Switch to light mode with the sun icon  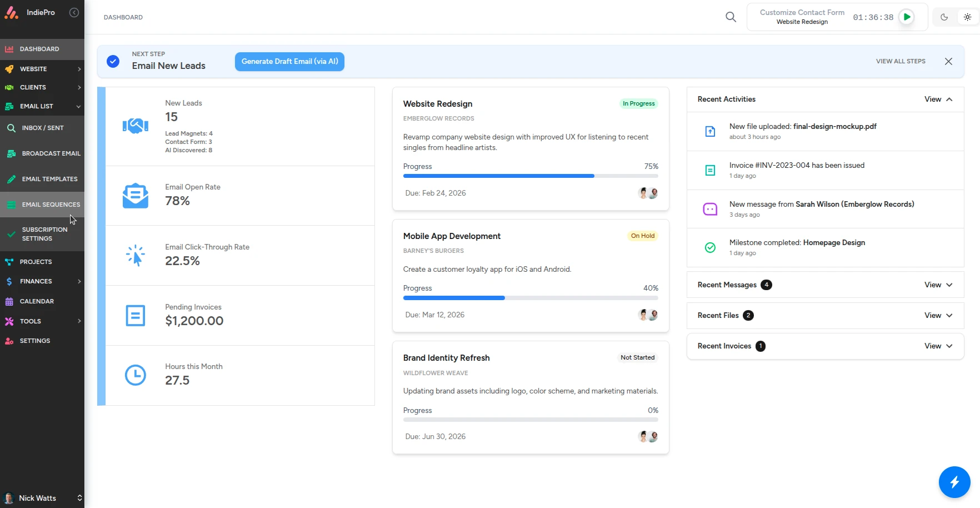[x=966, y=17]
